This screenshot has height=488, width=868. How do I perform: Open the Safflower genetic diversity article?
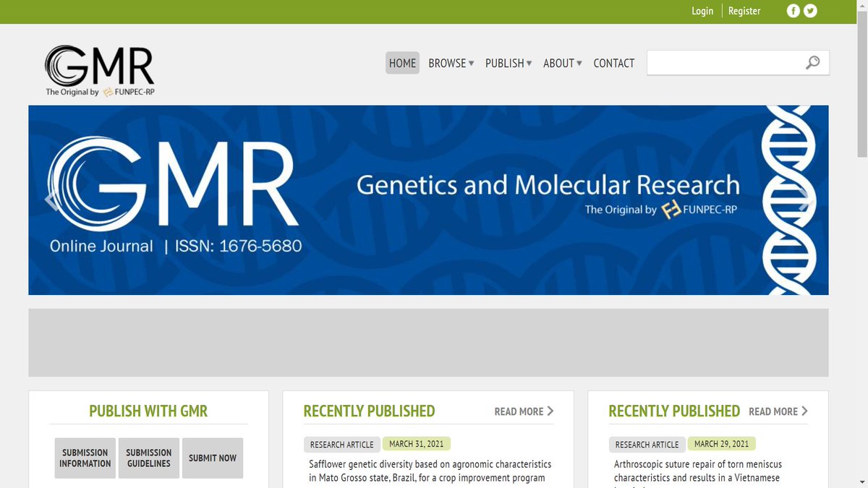pyautogui.click(x=430, y=471)
